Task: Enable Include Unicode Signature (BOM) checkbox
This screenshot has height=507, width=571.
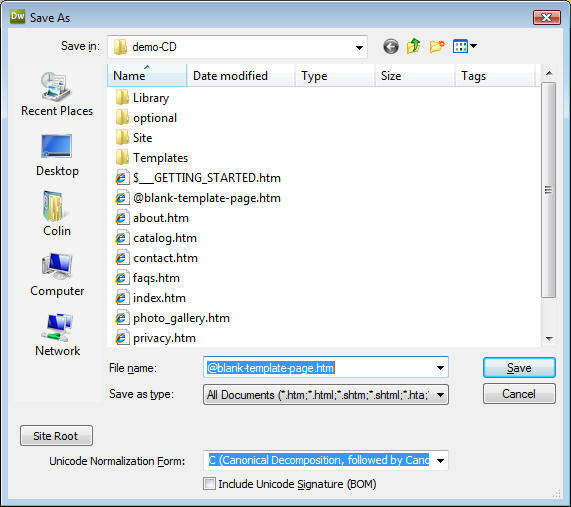Action: click(x=209, y=484)
